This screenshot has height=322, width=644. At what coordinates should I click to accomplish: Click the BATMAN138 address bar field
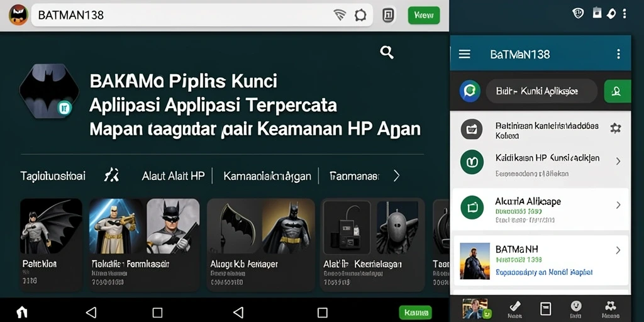(201, 15)
